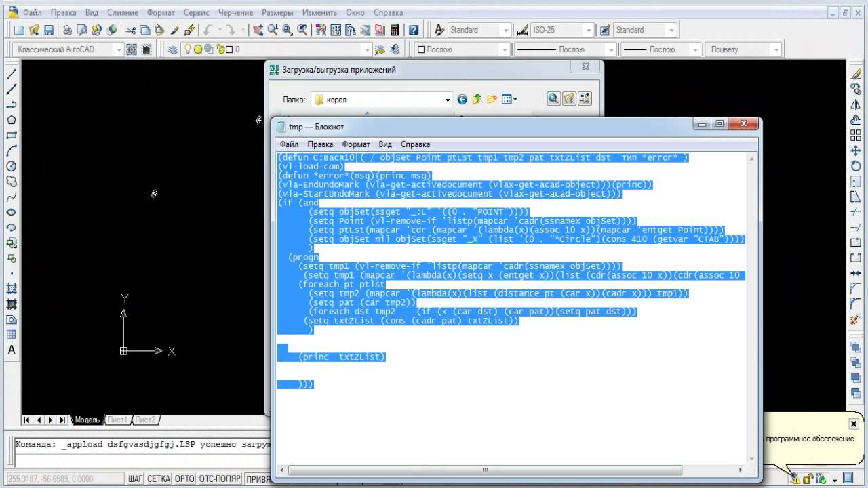Open the Формат menu in Notepad
Image resolution: width=868 pixels, height=488 pixels.
coord(356,144)
